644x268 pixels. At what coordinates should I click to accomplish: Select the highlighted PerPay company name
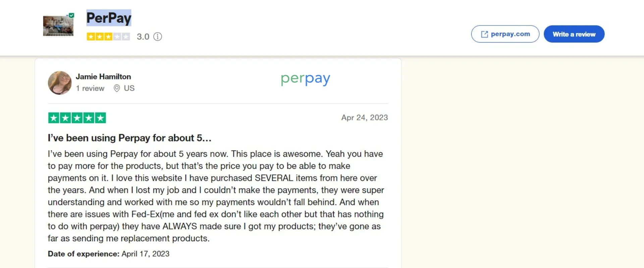pyautogui.click(x=109, y=18)
